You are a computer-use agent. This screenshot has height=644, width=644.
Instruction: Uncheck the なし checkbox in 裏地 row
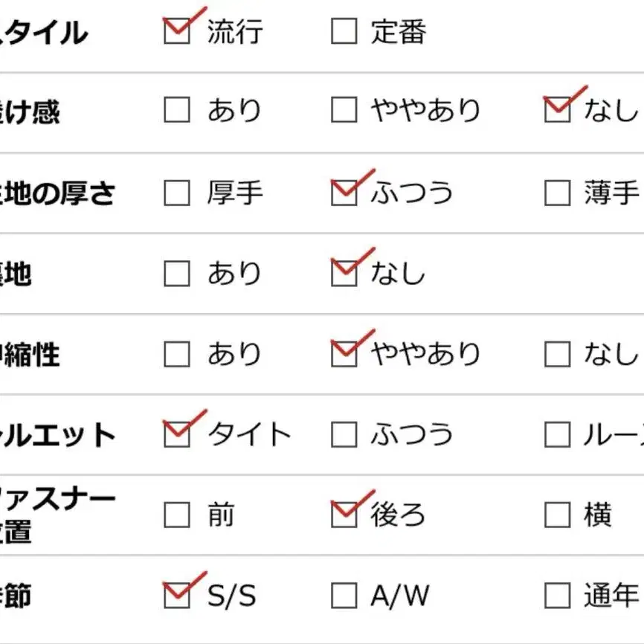point(344,273)
